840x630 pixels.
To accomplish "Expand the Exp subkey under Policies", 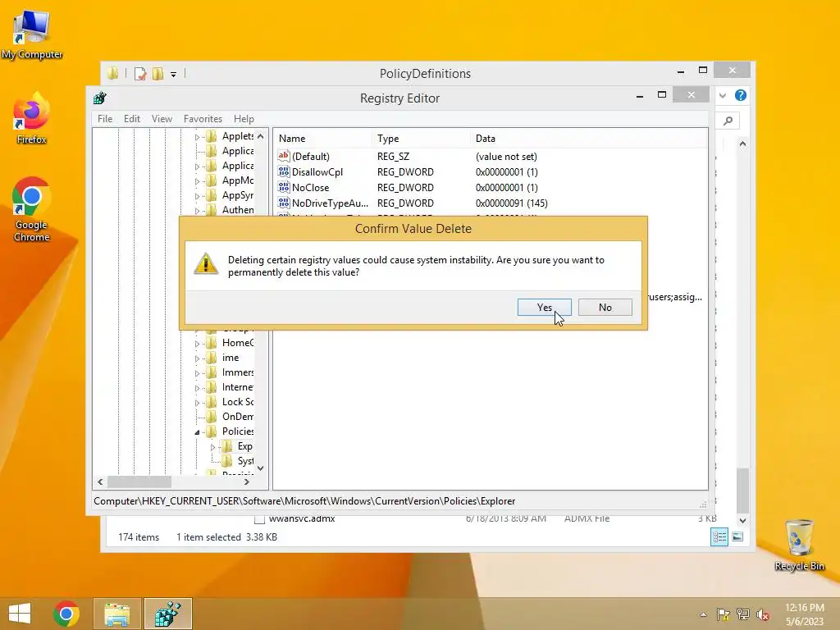I will tap(212, 447).
